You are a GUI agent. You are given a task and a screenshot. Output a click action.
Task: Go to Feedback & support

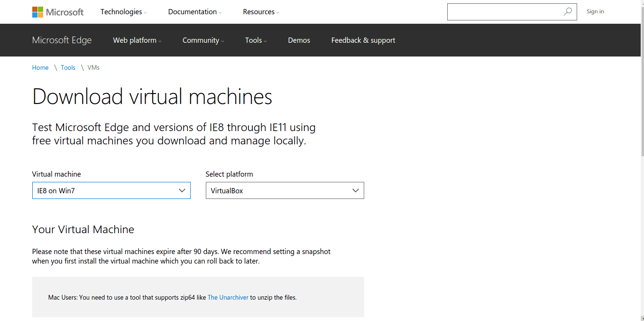(363, 40)
